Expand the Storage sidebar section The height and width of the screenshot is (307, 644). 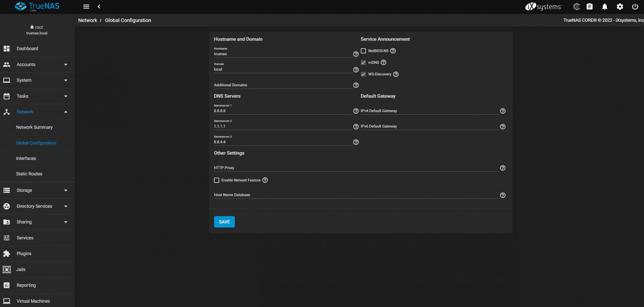[x=37, y=190]
